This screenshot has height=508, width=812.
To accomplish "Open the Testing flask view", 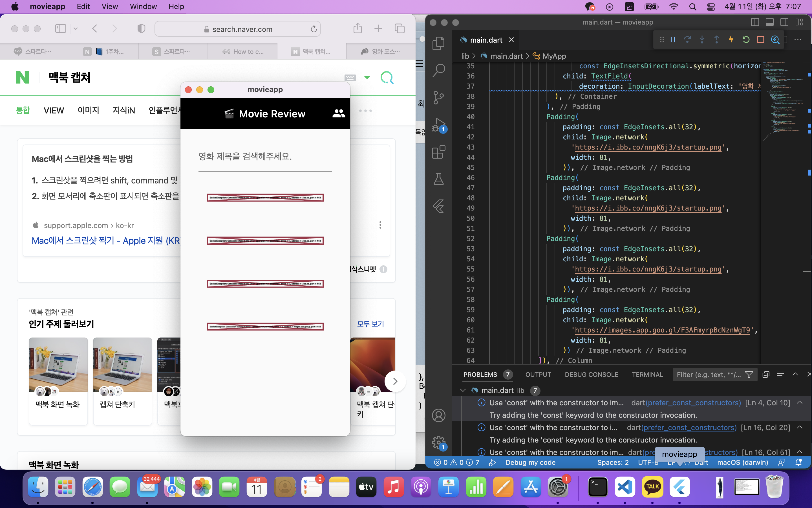I will click(438, 179).
